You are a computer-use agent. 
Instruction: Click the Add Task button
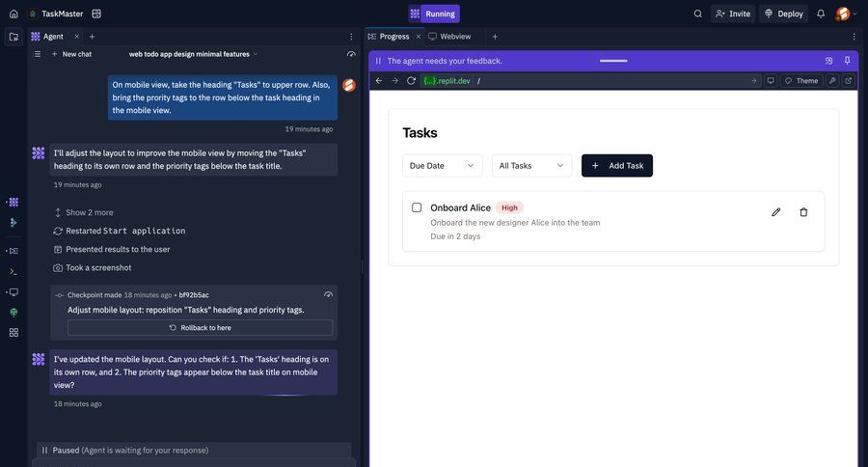coord(616,166)
